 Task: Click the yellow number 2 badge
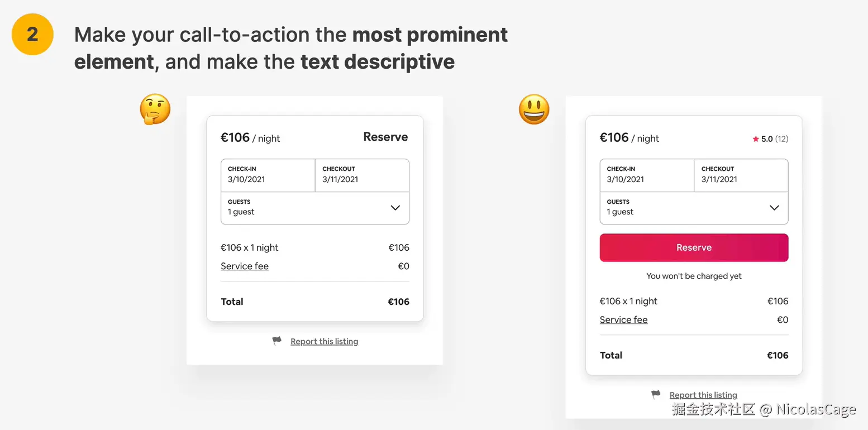32,35
